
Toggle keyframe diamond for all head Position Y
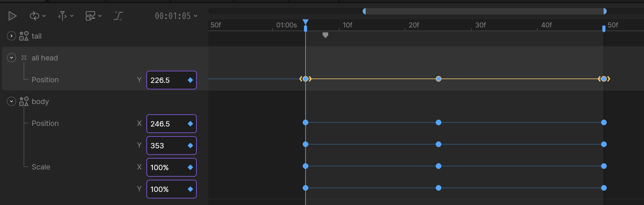(191, 80)
